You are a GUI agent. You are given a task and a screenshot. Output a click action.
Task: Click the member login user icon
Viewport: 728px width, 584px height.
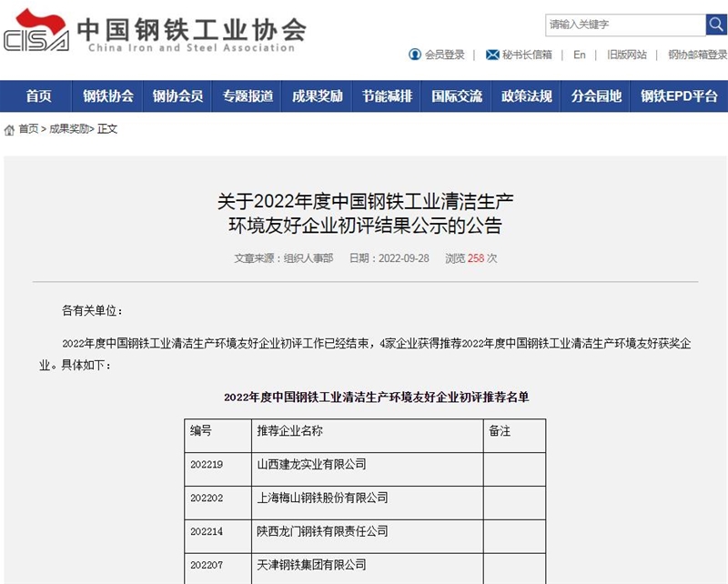click(415, 55)
